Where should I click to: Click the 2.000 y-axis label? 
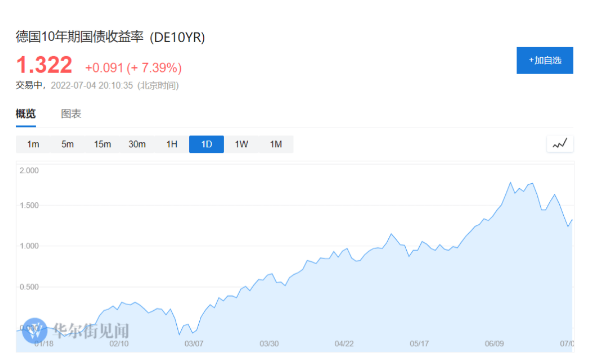point(29,171)
